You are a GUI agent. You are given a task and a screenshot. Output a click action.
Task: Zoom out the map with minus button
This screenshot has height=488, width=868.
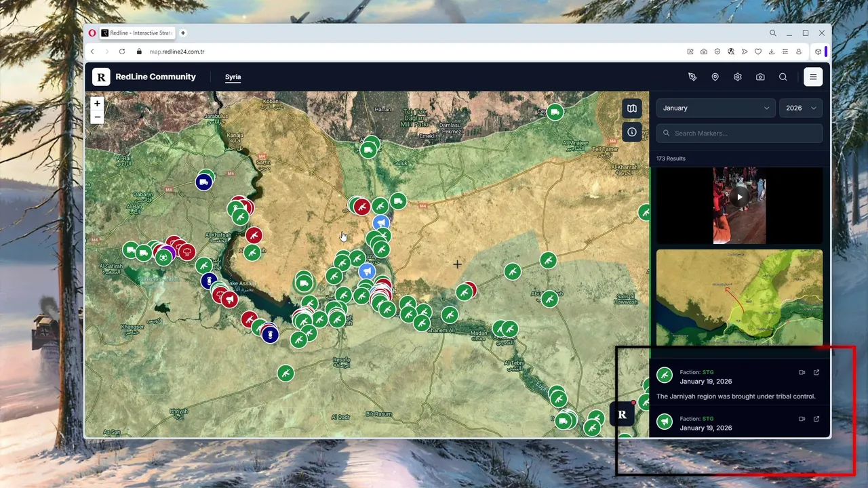pos(97,117)
